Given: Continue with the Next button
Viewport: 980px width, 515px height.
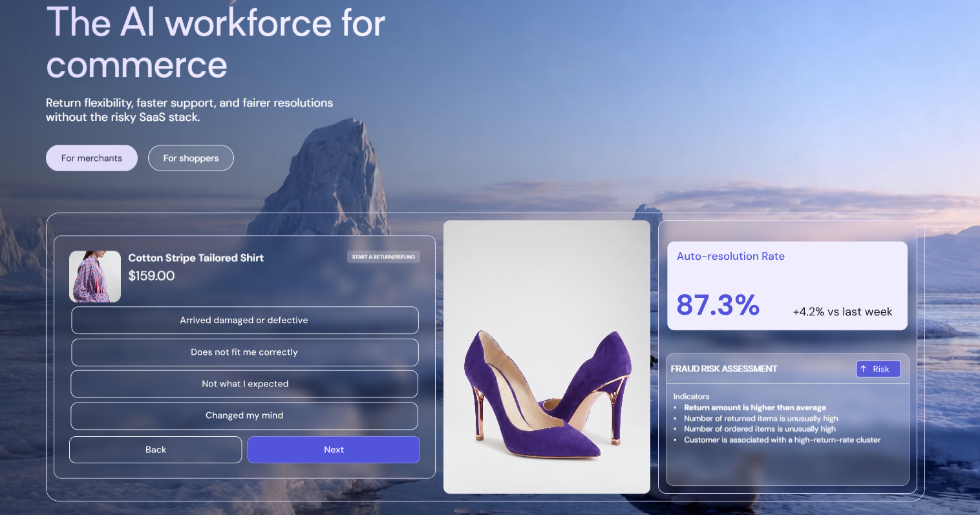Looking at the screenshot, I should 334,450.
